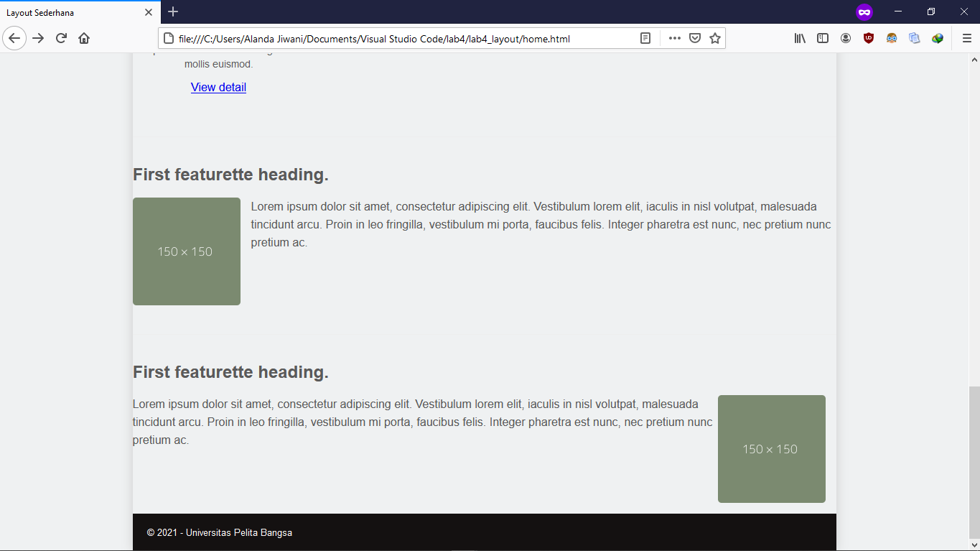
Task: Save this page to Pocket
Action: [x=695, y=39]
